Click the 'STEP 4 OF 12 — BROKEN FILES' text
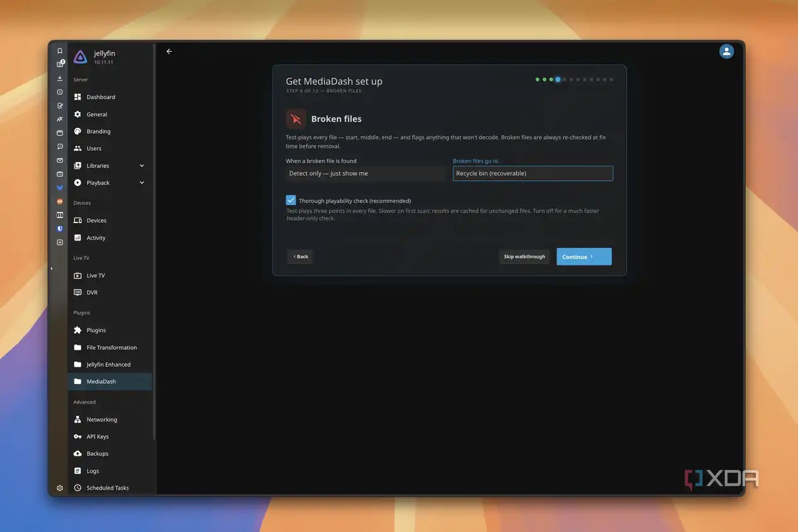The height and width of the screenshot is (532, 798). coord(324,91)
